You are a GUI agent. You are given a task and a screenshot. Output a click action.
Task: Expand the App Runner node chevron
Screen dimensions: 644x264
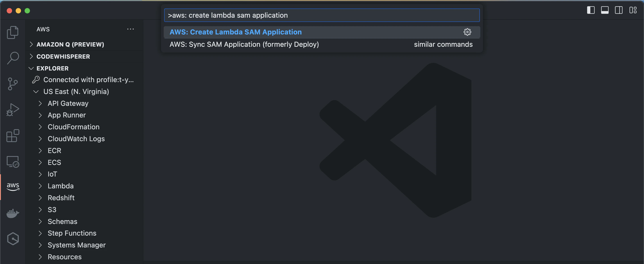coord(40,115)
